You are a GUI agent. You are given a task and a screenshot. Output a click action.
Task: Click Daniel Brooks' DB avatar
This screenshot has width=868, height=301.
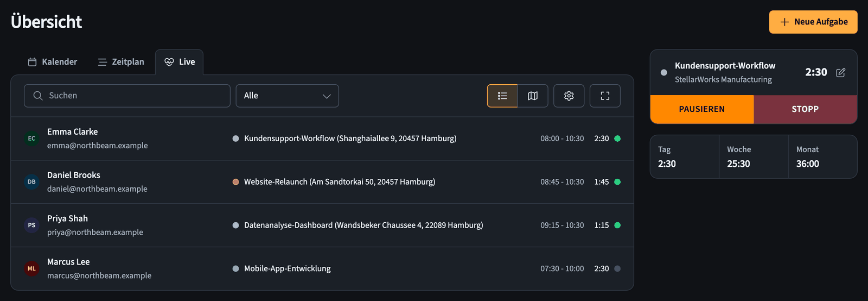click(31, 182)
